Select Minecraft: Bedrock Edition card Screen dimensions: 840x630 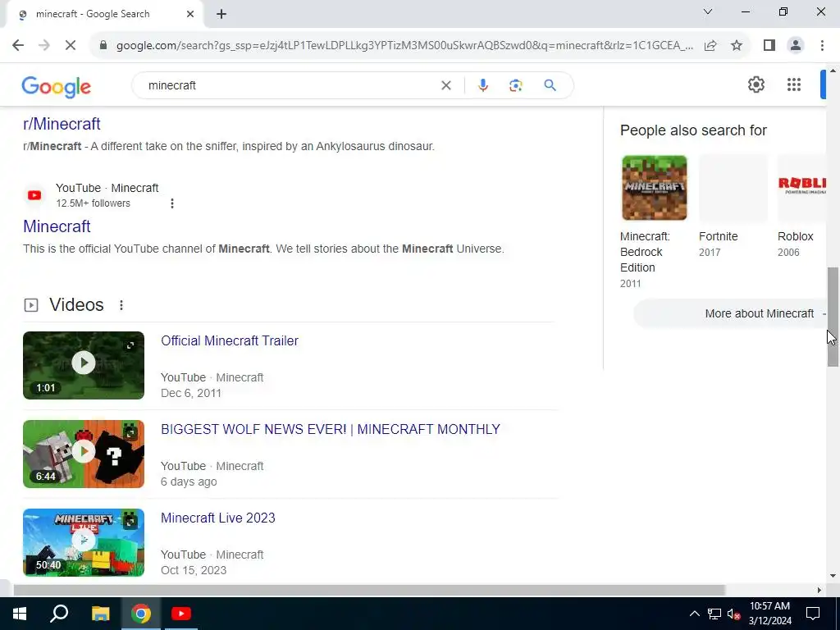pos(654,221)
